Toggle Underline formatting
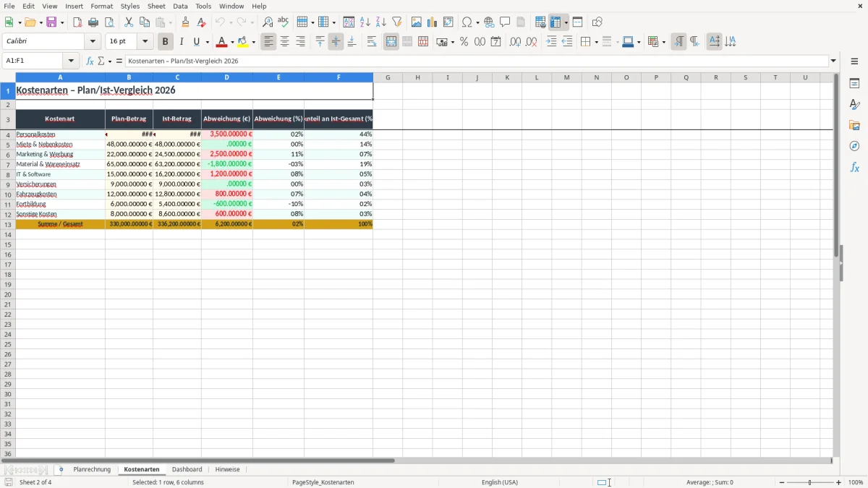 tap(196, 42)
